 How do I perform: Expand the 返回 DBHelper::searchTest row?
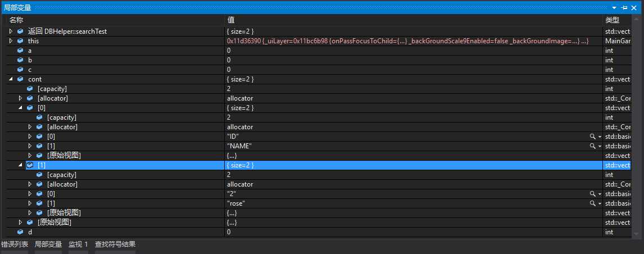[x=11, y=31]
